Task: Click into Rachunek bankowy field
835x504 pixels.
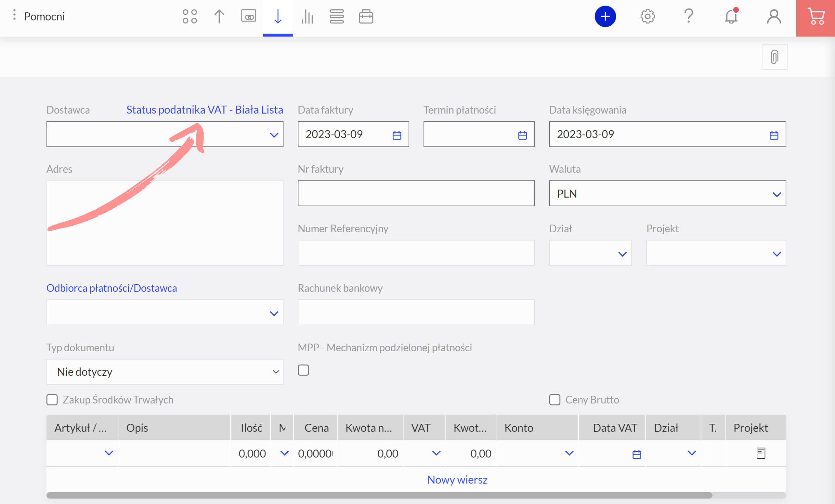Action: [416, 312]
